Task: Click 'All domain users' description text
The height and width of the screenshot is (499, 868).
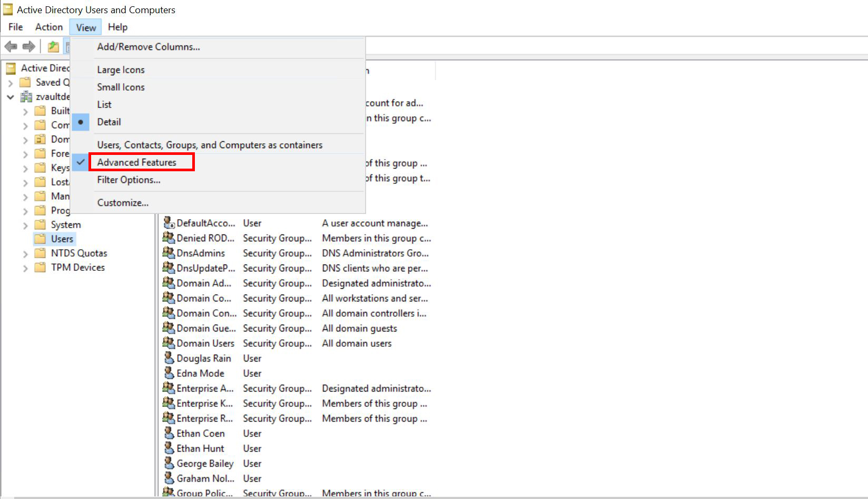Action: pyautogui.click(x=357, y=343)
